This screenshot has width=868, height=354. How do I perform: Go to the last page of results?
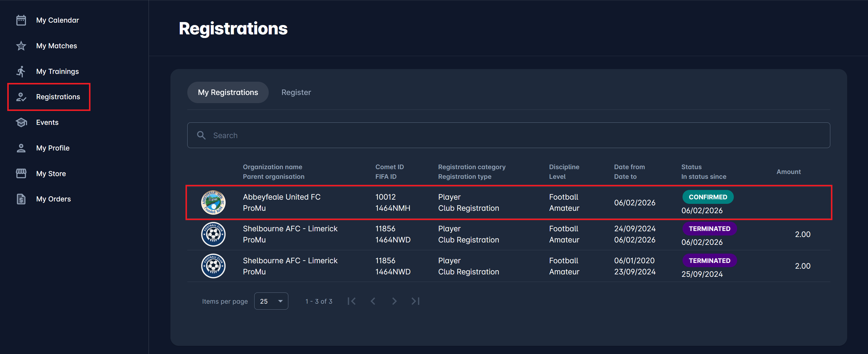[416, 301]
